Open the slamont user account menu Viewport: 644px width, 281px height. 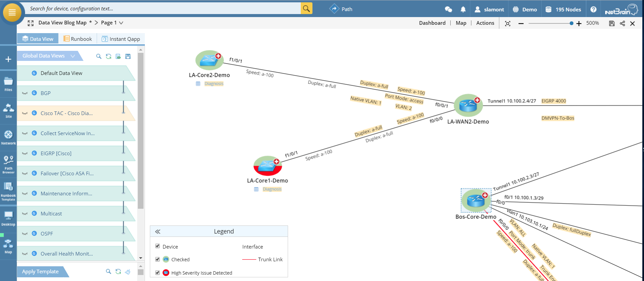489,9
